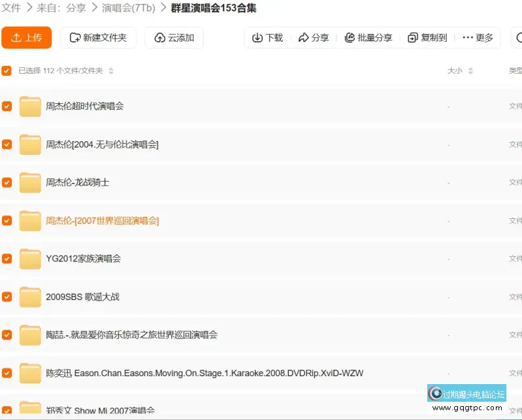The height and width of the screenshot is (420, 522).
Task: Click folder icon of 陈奕迅 Eason.Chan row
Action: click(x=30, y=373)
